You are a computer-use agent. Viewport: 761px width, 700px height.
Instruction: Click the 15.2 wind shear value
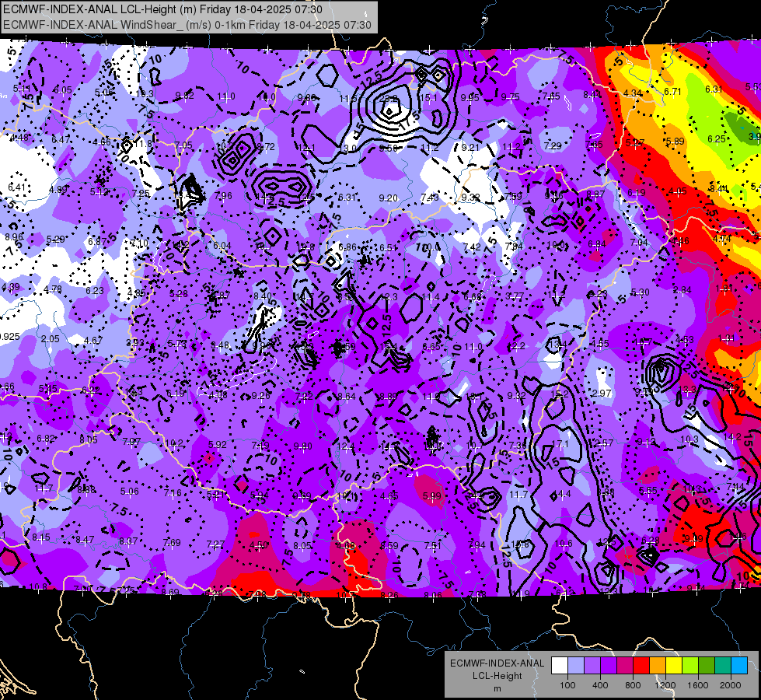tap(560, 394)
